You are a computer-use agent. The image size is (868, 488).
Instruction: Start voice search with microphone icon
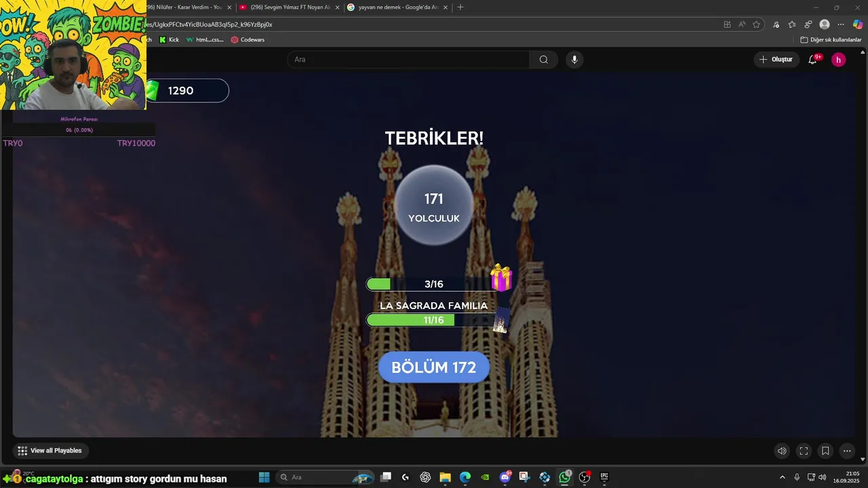[x=574, y=60]
